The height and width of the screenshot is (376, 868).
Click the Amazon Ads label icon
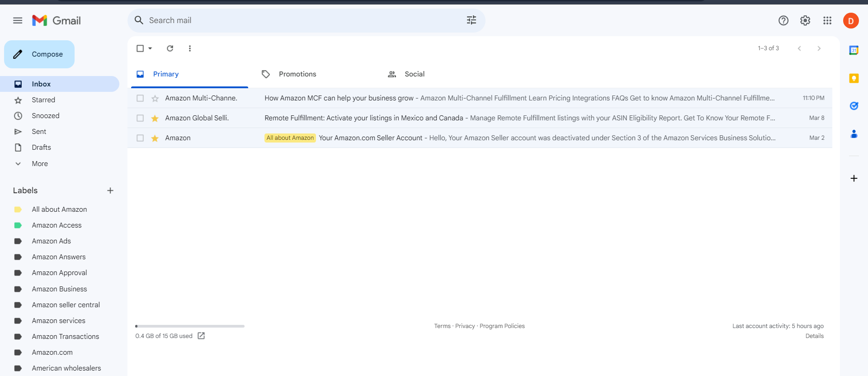click(x=18, y=241)
